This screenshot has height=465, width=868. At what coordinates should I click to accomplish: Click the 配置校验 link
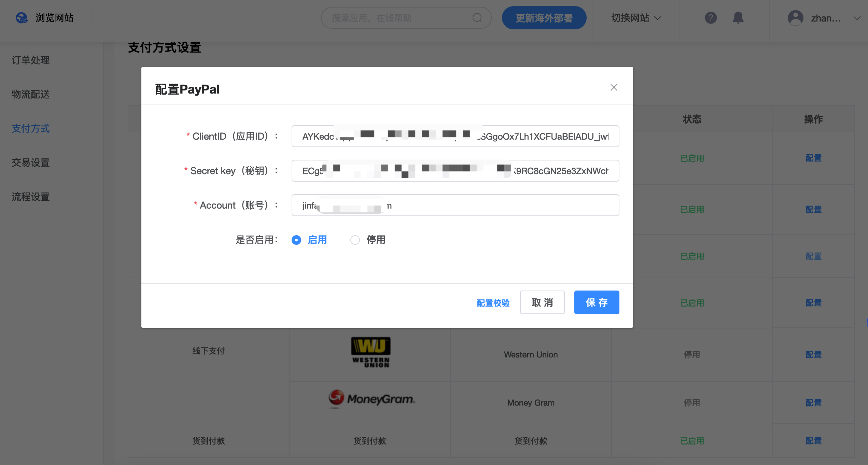pyautogui.click(x=493, y=303)
